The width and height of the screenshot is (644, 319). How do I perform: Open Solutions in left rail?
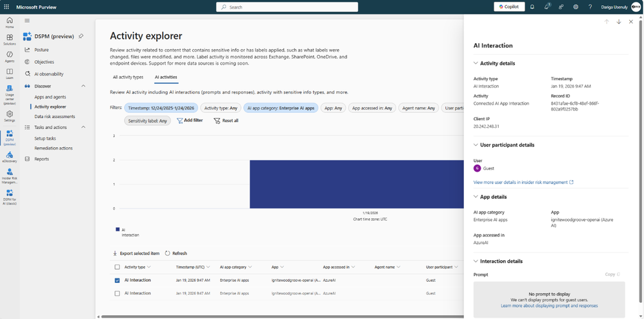(10, 39)
